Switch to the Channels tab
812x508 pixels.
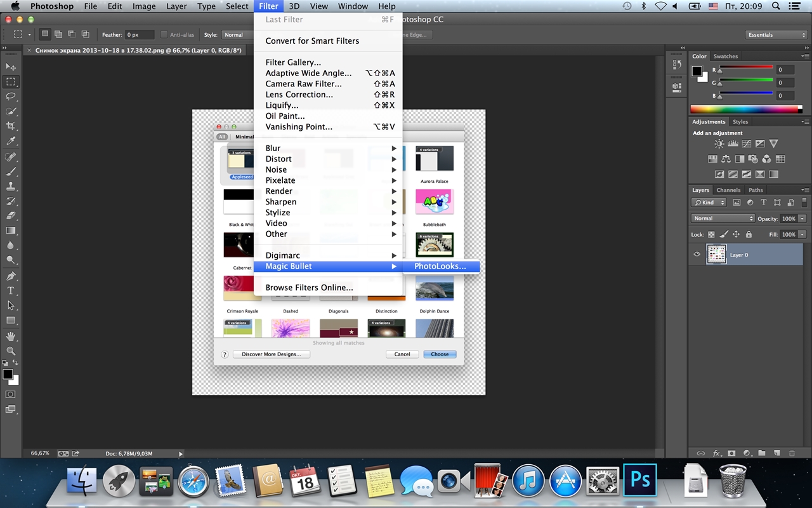728,190
